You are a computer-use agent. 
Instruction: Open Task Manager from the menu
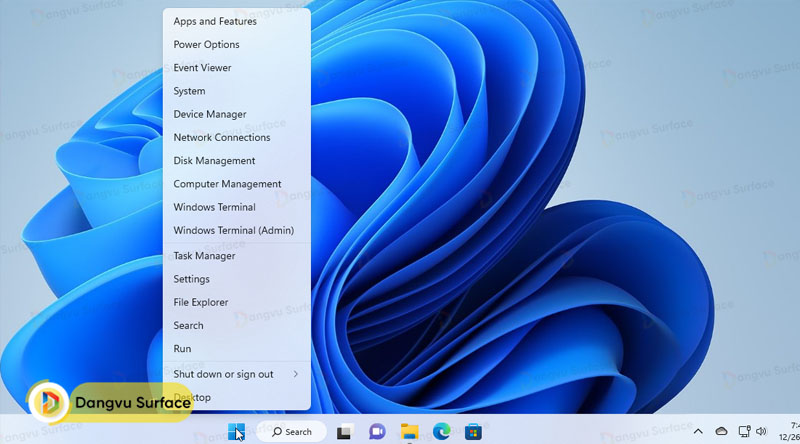[x=237, y=256]
